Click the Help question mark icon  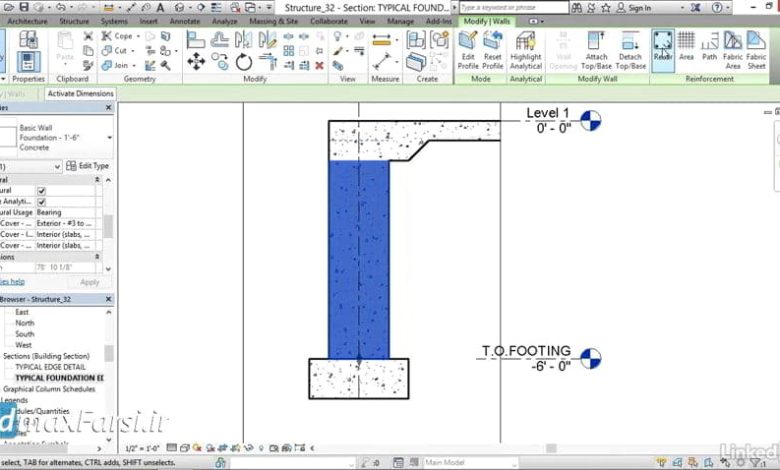pos(717,8)
